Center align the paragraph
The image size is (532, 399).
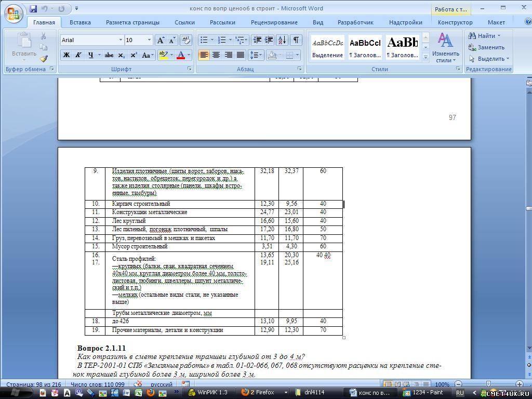tap(216, 55)
